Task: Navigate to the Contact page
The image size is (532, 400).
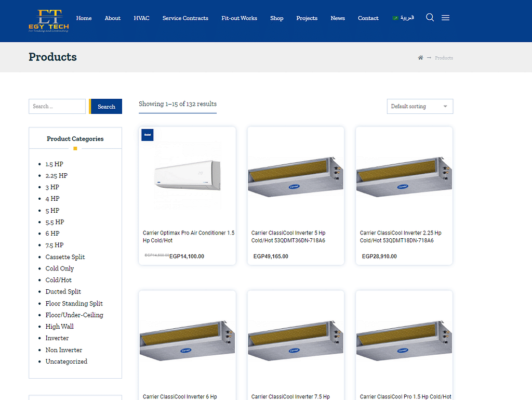Action: [368, 18]
